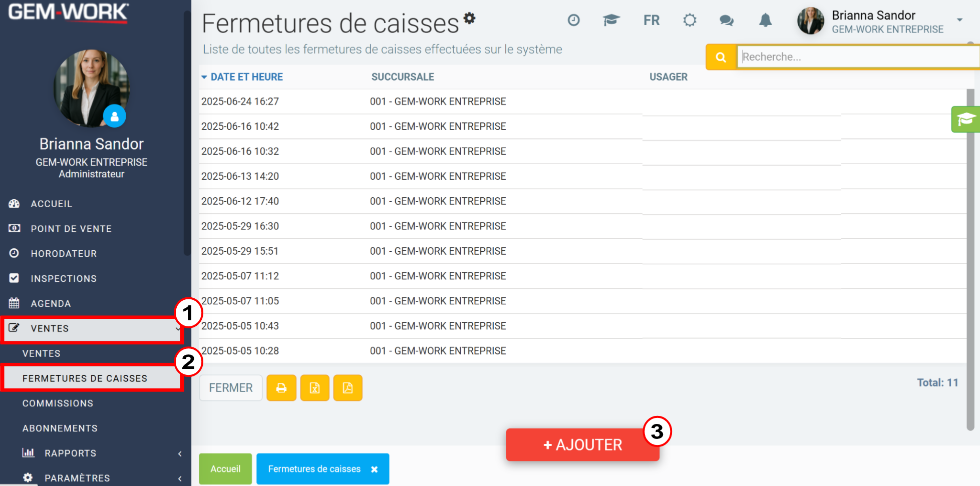
Task: Open the notifications bell
Action: [765, 20]
